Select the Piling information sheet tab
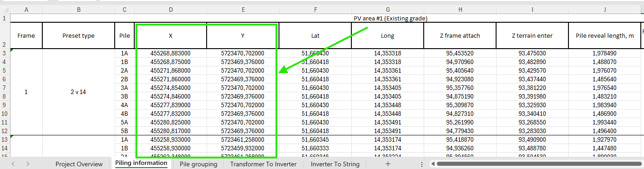644x169 pixels. click(x=141, y=163)
